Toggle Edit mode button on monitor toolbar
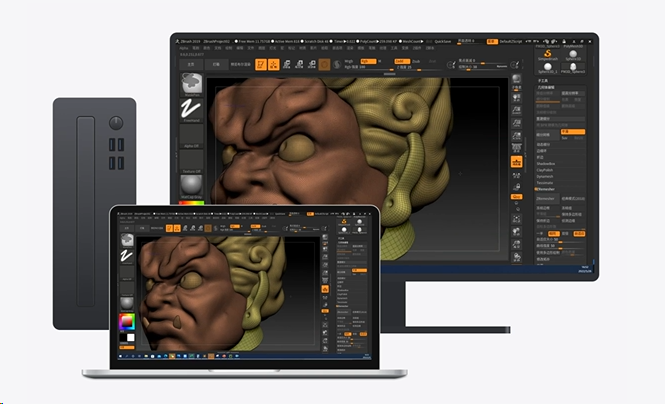Screen dimensions: 665x404 (x=261, y=64)
